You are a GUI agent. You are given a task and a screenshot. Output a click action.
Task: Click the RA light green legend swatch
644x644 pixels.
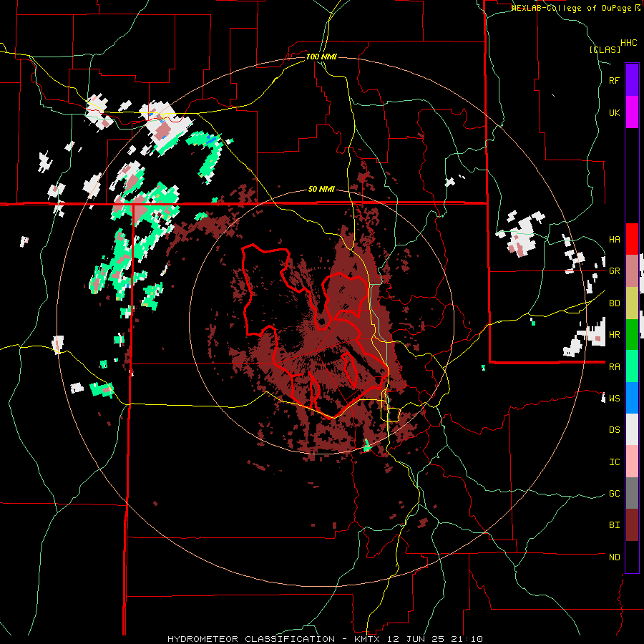click(632, 366)
